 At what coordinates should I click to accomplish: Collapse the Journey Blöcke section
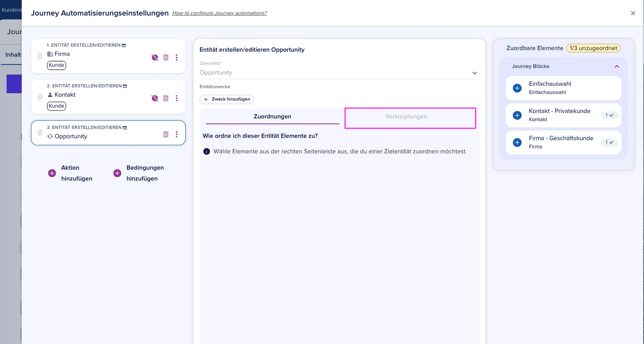(617, 66)
